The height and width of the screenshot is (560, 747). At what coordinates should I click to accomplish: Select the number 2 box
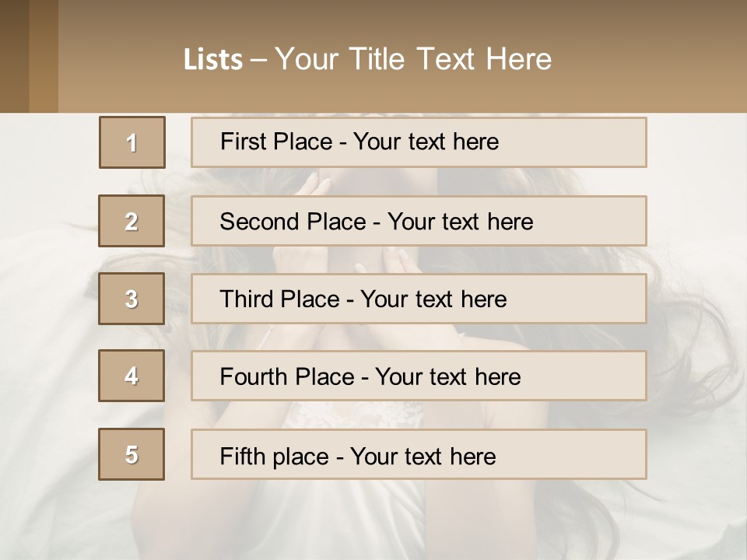[x=132, y=221]
